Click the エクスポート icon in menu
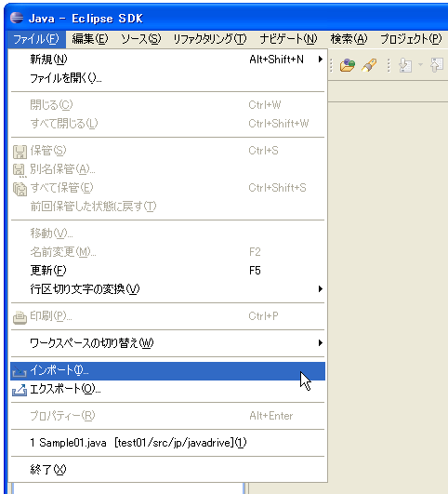The height and width of the screenshot is (494, 448). click(x=20, y=391)
